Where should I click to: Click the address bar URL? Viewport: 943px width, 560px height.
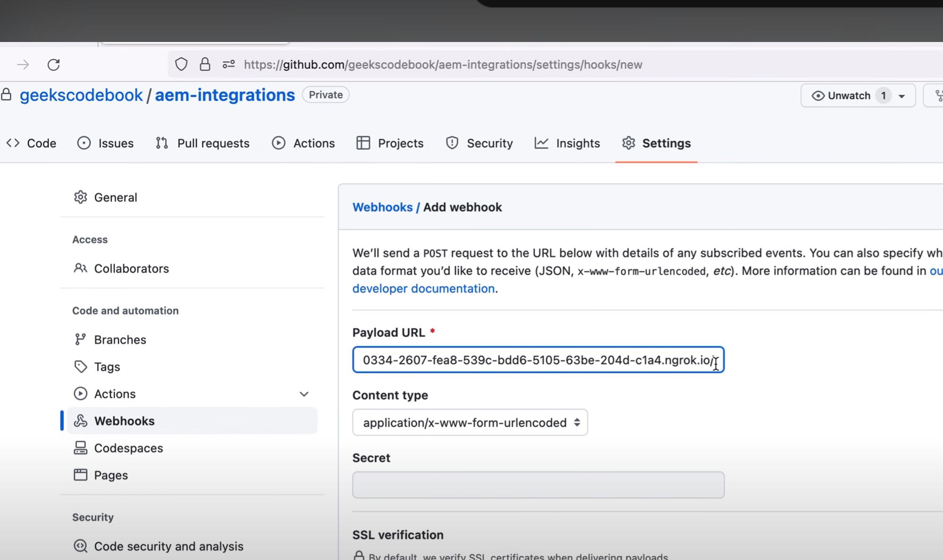(x=443, y=65)
